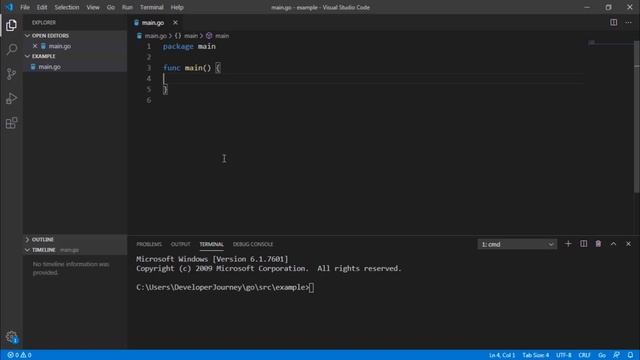The width and height of the screenshot is (640, 360).
Task: Open the editor More Actions ellipsis
Action: (x=628, y=22)
